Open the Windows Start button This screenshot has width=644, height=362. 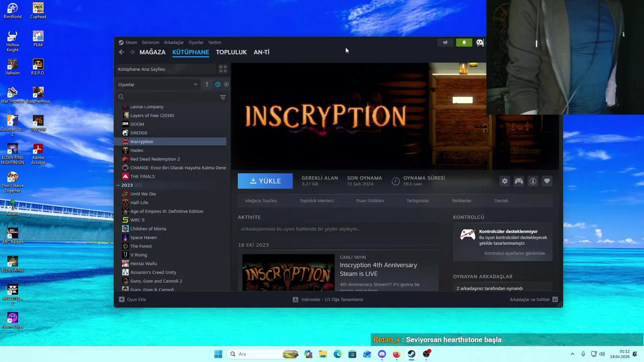point(218,354)
